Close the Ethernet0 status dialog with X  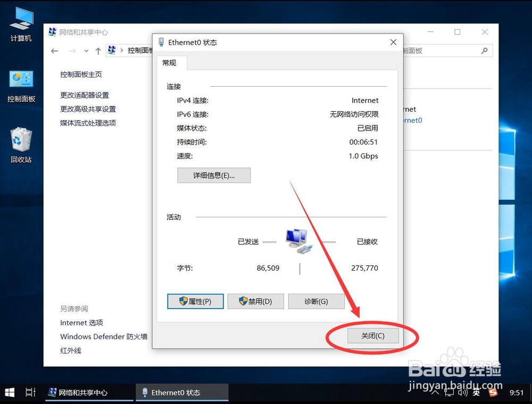click(x=393, y=43)
